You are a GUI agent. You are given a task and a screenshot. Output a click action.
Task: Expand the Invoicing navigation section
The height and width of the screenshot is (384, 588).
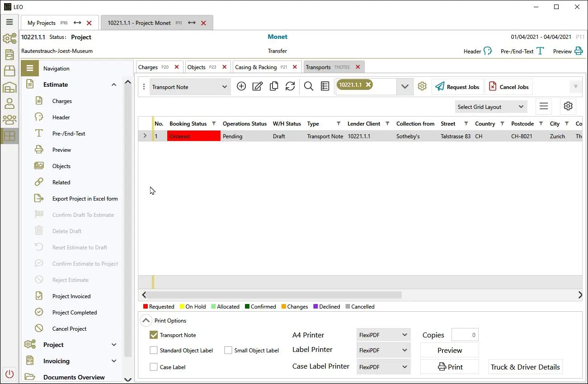[x=113, y=361]
